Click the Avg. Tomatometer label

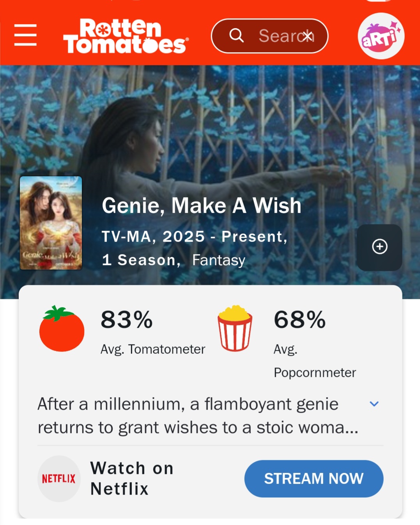(x=153, y=349)
